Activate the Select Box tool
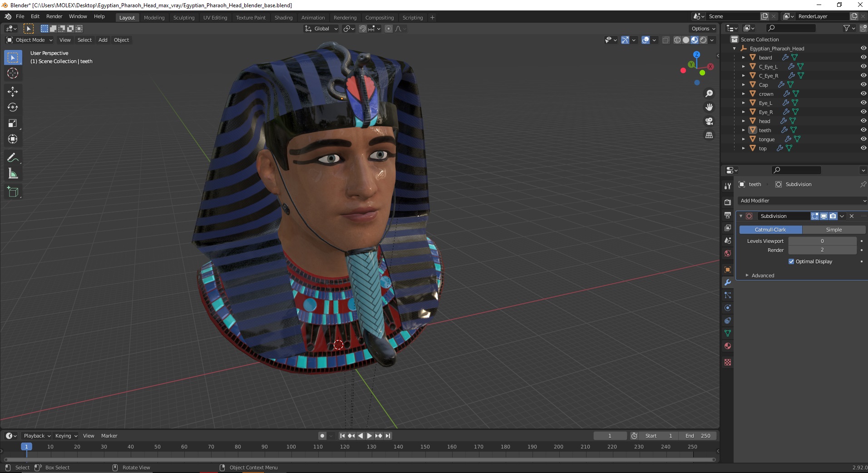The height and width of the screenshot is (473, 868). pyautogui.click(x=13, y=58)
